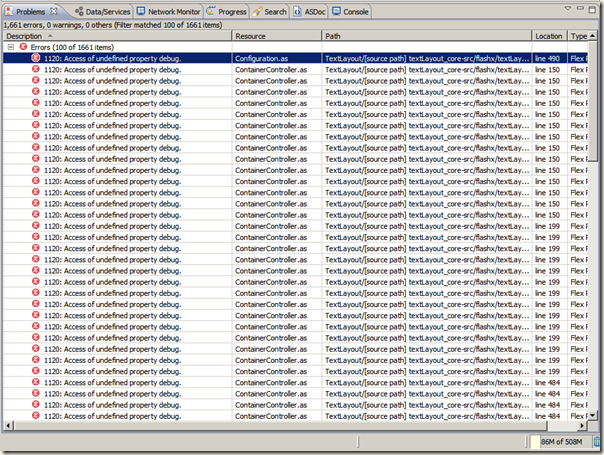604x455 pixels.
Task: Click the vertical scrollbar thumb
Action: (593, 101)
